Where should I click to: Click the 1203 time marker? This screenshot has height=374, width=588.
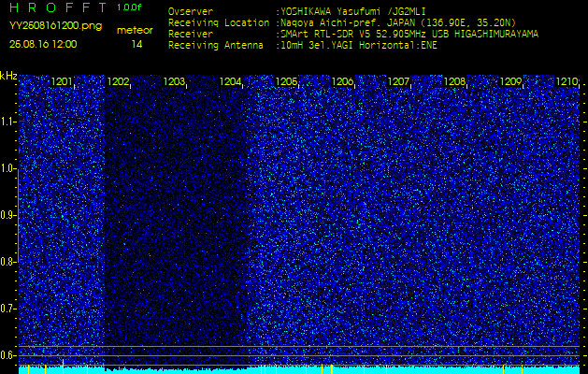[x=174, y=81]
